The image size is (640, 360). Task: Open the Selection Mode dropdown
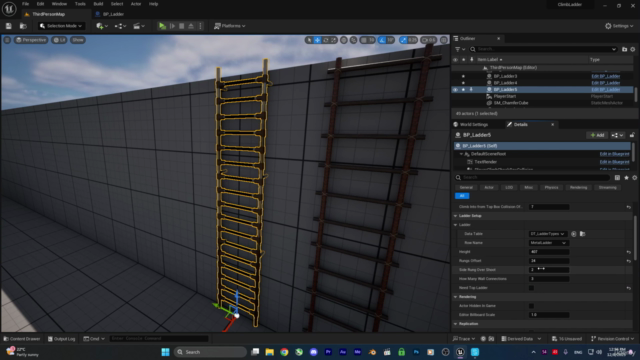tap(61, 26)
